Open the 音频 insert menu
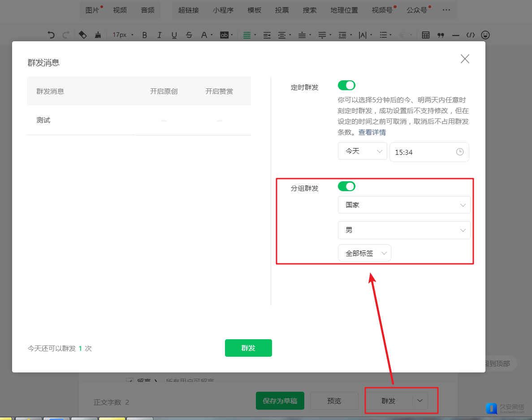This screenshot has height=420, width=532. click(x=147, y=10)
